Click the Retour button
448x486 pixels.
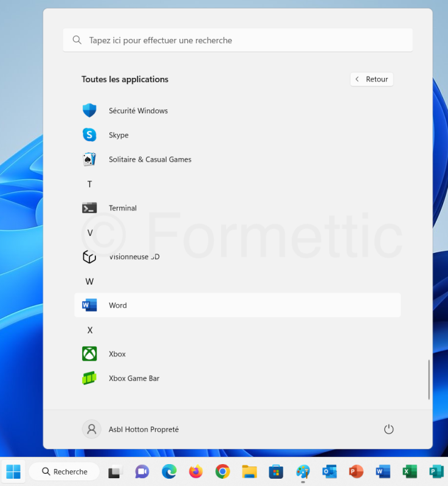371,79
